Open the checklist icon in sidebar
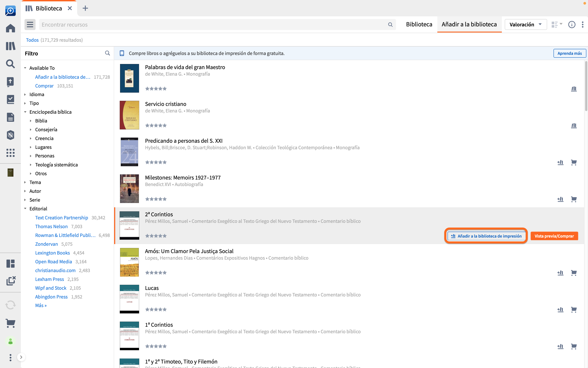Screen dimensions: 588x368 tap(10, 99)
